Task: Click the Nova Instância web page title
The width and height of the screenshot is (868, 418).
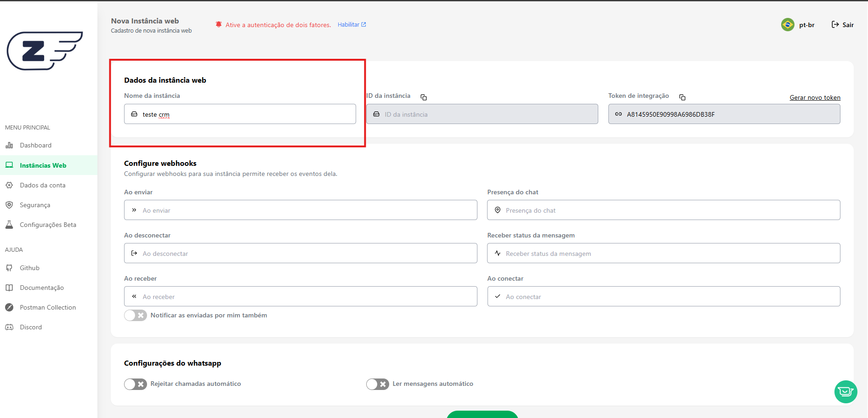Action: 145,21
